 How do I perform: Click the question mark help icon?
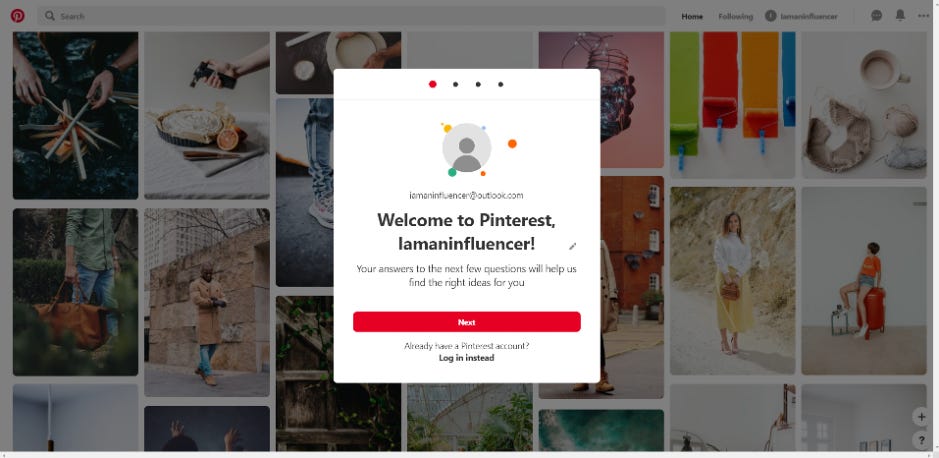pyautogui.click(x=921, y=441)
